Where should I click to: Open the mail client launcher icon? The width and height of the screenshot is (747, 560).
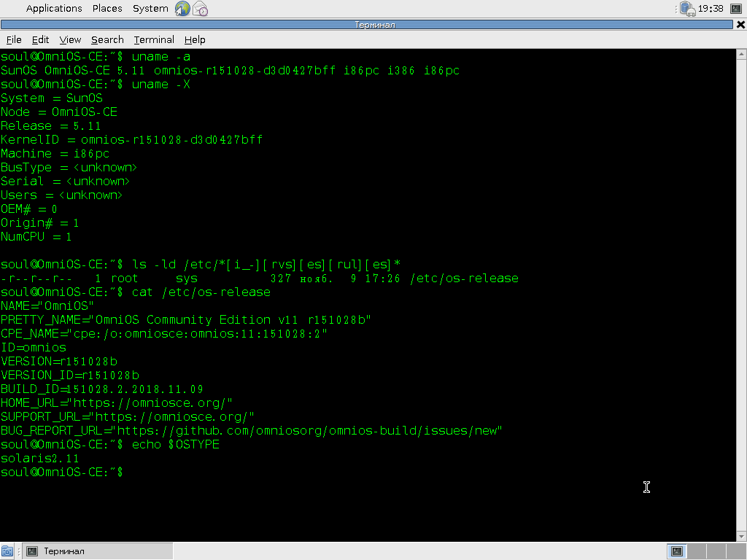[201, 9]
